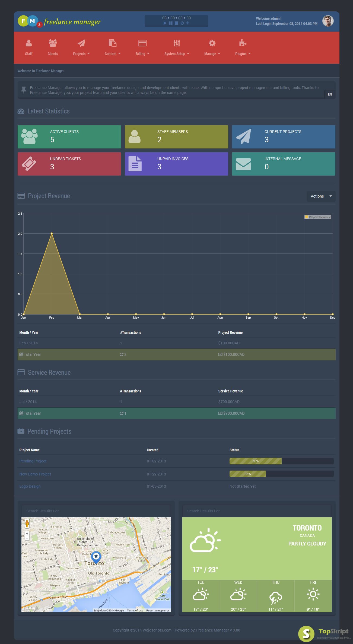
Task: Start the timer with the play icon
Action: pyautogui.click(x=165, y=23)
